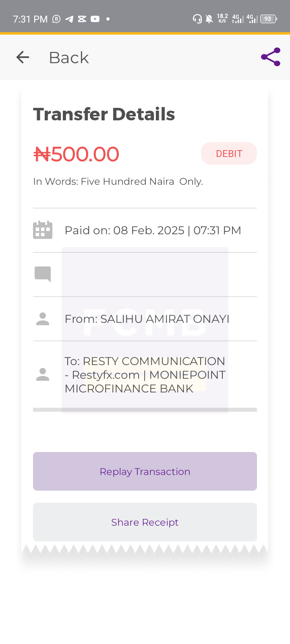Tap the Paid on 08 Feb. 2025 row
The width and height of the screenshot is (290, 644).
pos(145,230)
